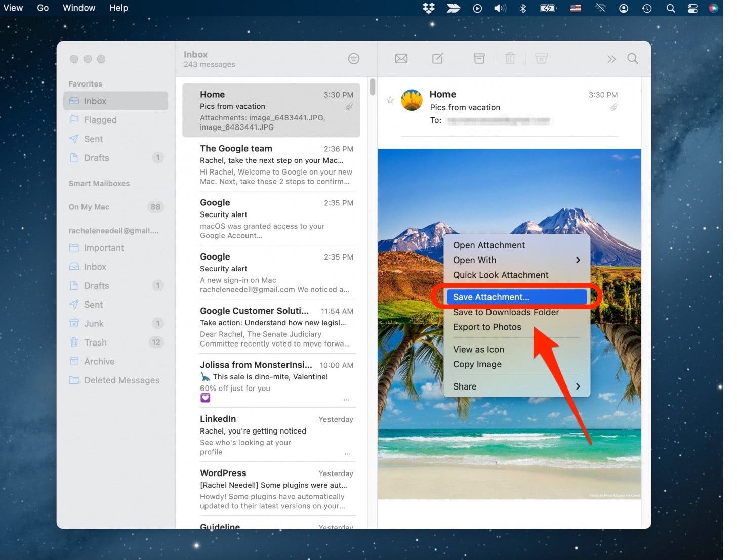
Task: Toggle the message list filter button
Action: (354, 59)
